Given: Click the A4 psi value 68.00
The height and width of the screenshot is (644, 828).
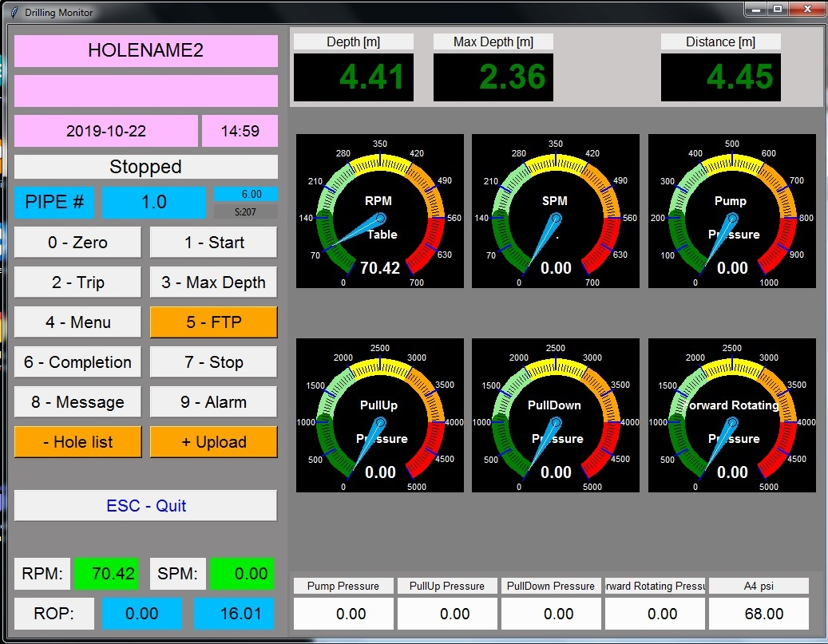Looking at the screenshot, I should 759,614.
